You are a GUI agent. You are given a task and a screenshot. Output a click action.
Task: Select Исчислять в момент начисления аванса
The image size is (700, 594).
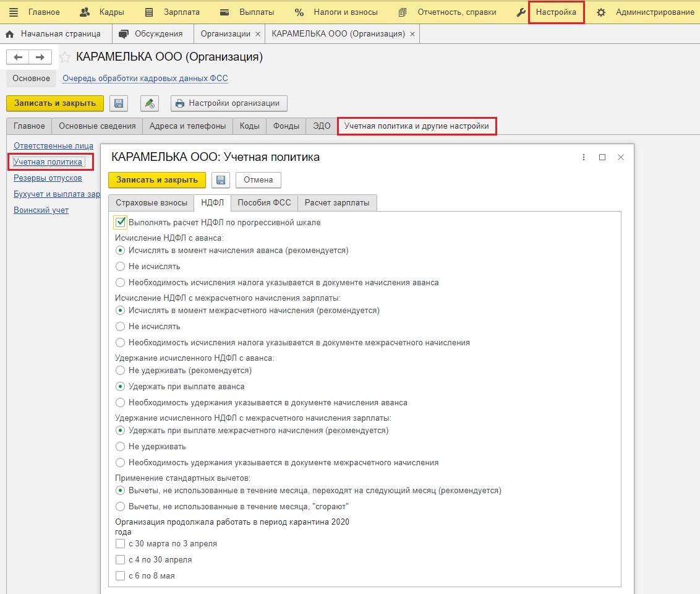coord(120,251)
